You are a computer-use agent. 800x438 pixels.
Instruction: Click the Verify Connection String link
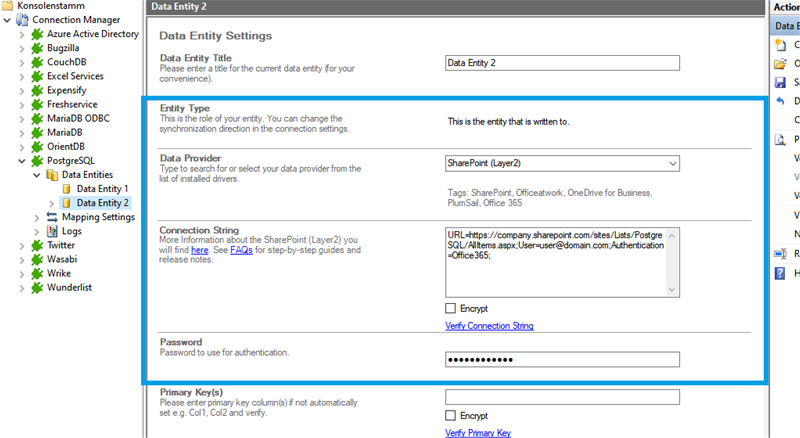[489, 326]
